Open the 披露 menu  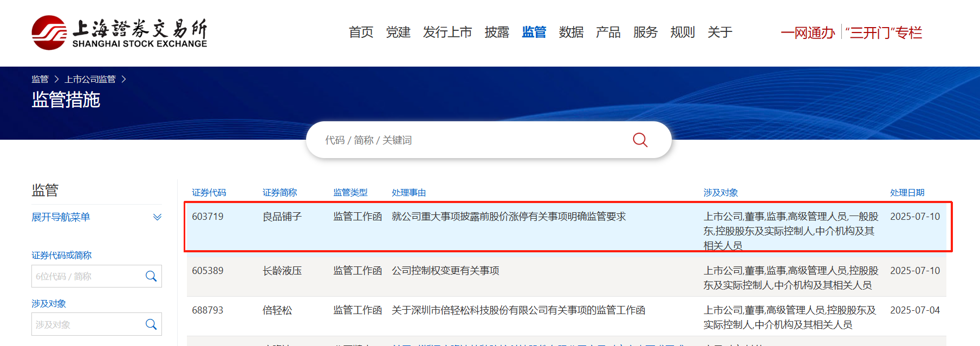point(497,32)
